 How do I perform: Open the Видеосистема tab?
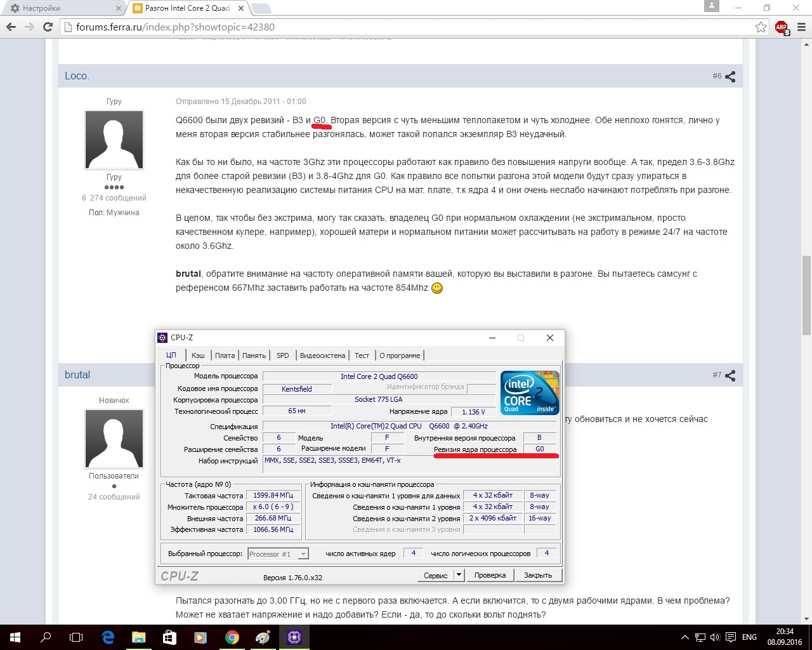point(322,355)
